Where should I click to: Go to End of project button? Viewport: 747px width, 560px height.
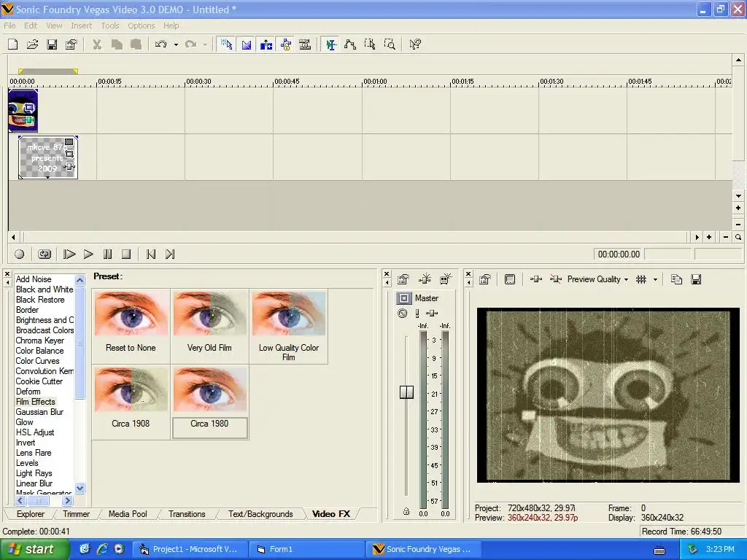[170, 254]
